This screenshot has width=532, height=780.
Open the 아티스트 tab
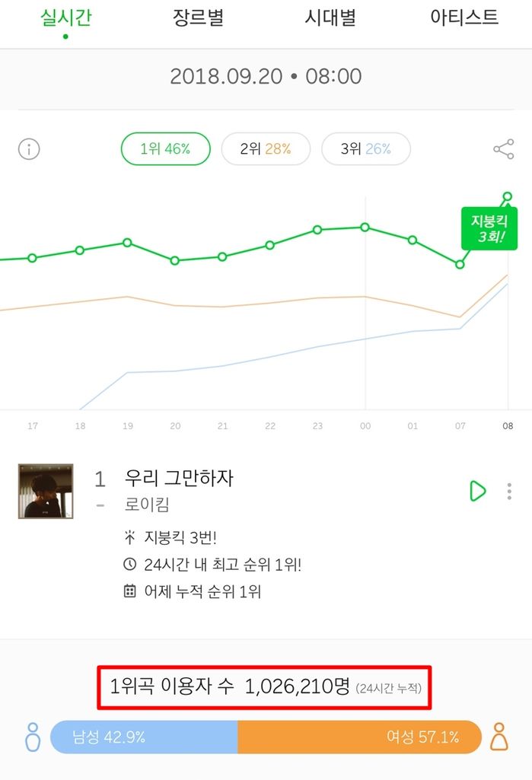point(464,18)
